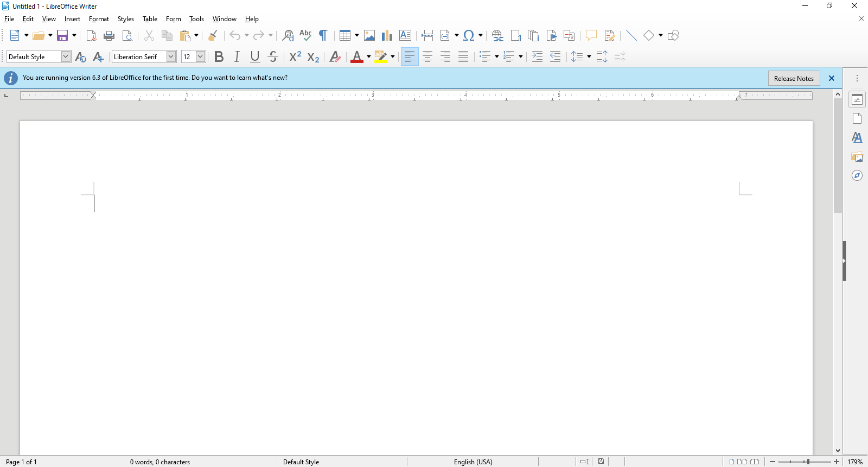
Task: Insert a bookmark
Action: pyautogui.click(x=551, y=36)
